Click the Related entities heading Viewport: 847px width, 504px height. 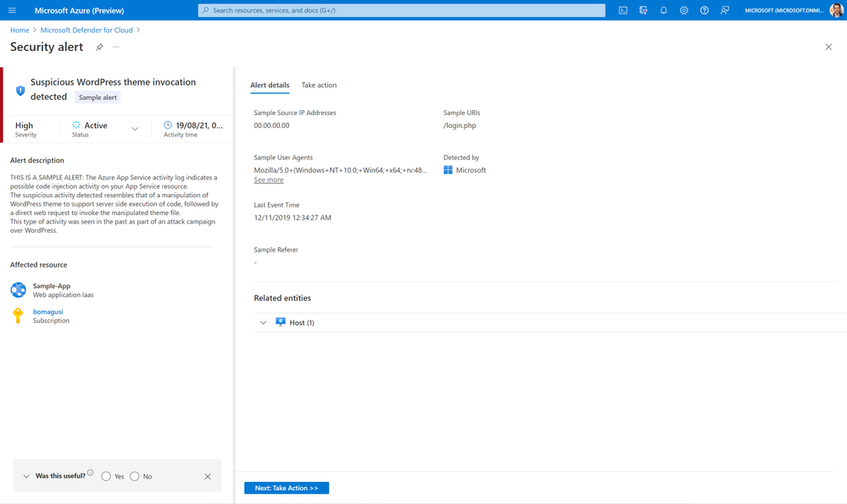coord(282,298)
